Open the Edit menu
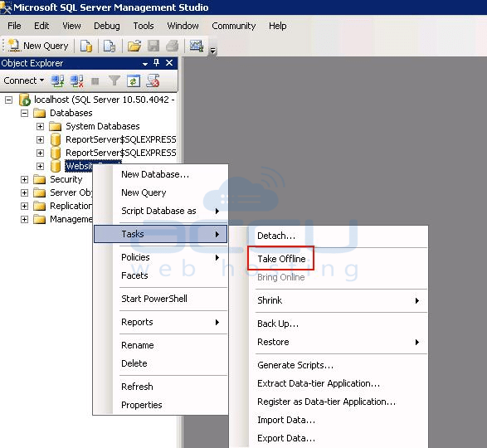 pos(41,26)
